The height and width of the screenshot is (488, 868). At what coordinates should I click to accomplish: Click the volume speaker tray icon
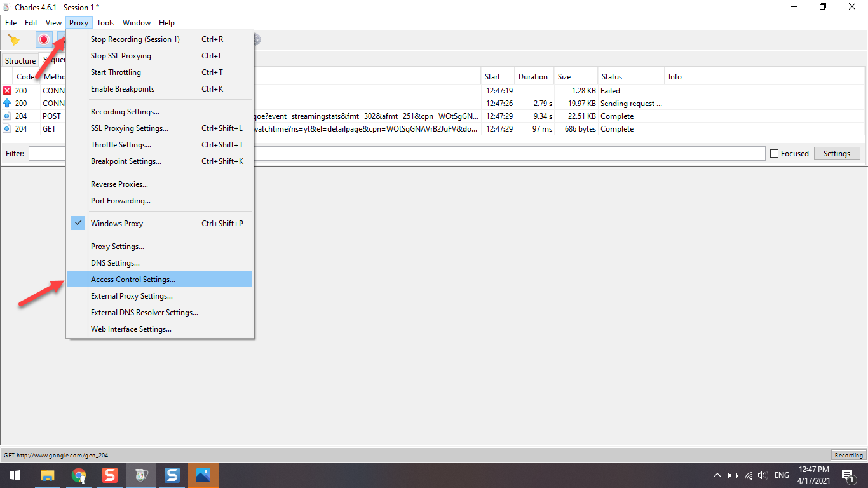click(x=763, y=475)
